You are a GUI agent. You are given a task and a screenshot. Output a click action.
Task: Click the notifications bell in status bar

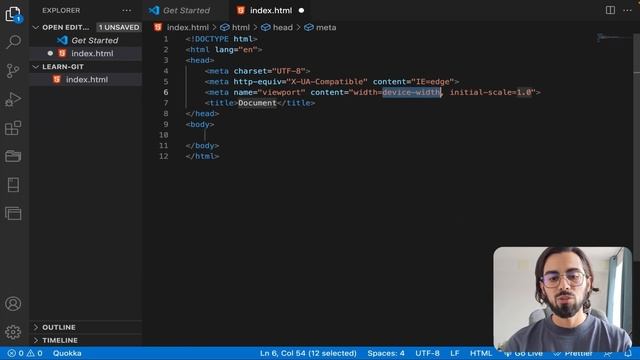(628, 353)
